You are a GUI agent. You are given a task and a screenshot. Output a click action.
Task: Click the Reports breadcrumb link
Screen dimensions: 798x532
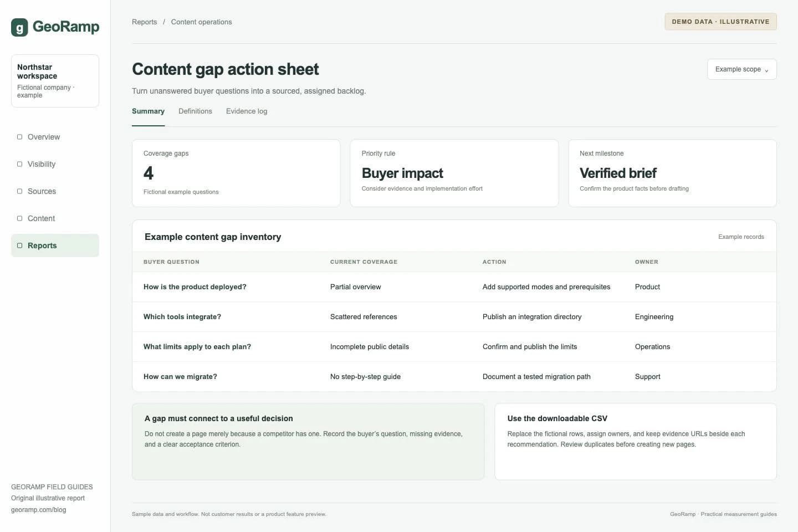[144, 22]
